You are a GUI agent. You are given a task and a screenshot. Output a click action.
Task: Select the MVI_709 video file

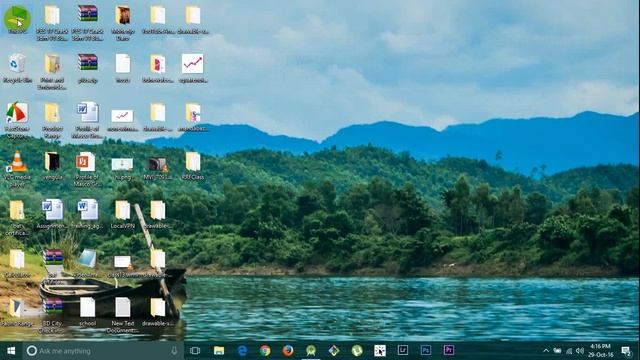point(158,167)
